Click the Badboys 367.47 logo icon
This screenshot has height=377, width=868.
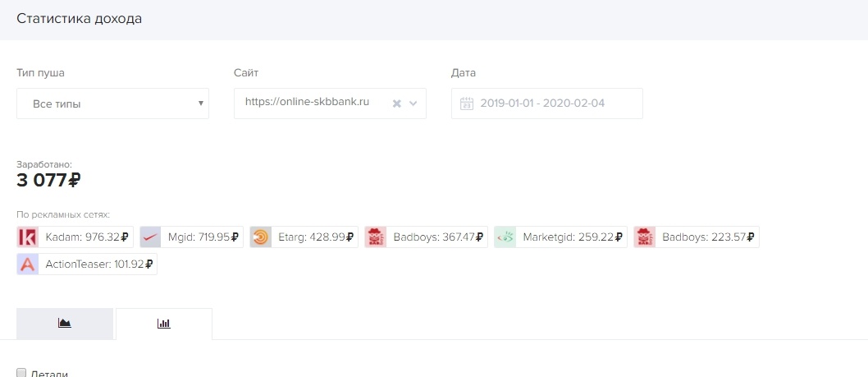click(x=375, y=237)
